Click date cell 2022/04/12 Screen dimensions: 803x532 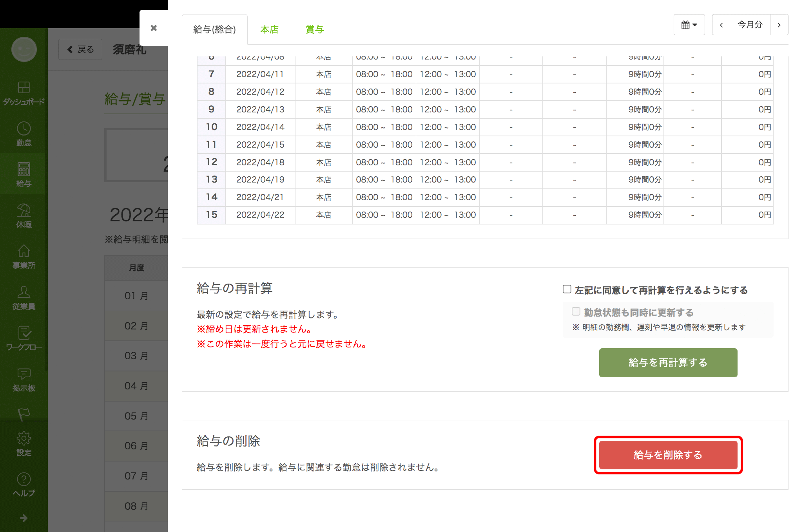click(260, 92)
